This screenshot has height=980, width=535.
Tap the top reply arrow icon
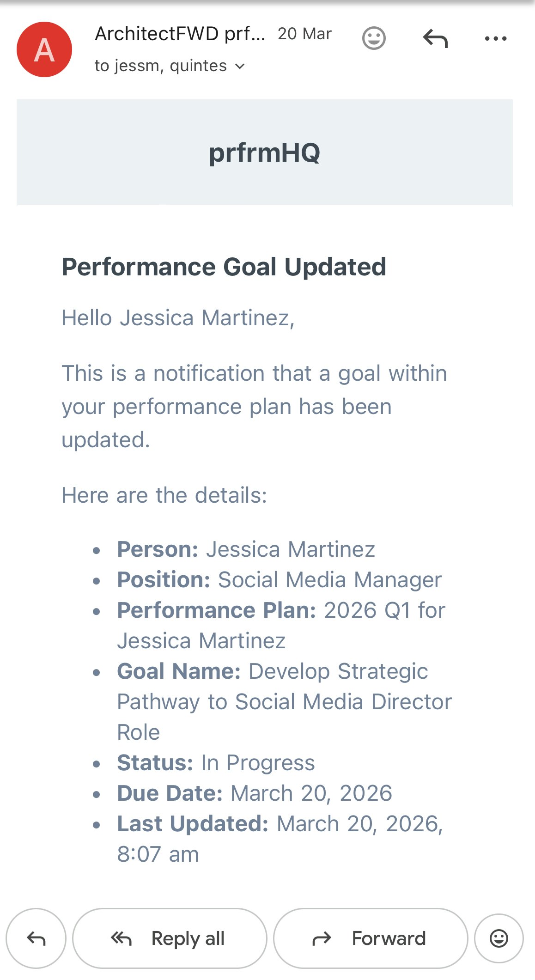pyautogui.click(x=435, y=38)
